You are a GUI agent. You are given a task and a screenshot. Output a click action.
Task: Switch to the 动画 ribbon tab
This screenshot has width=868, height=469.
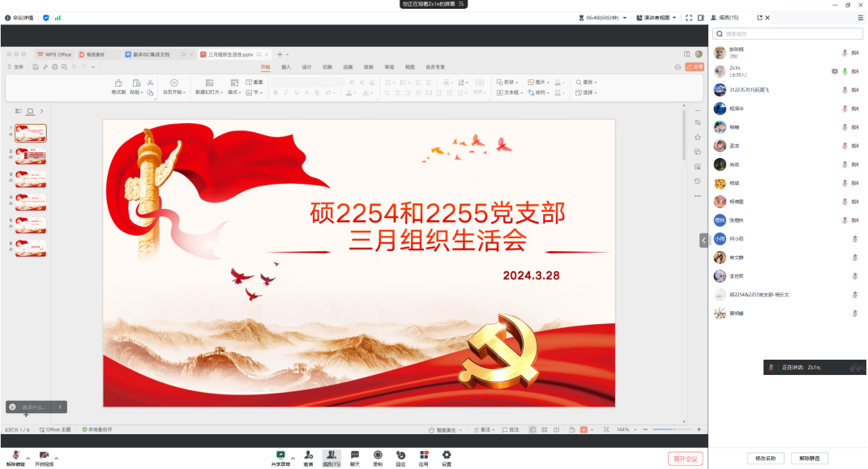pyautogui.click(x=348, y=67)
